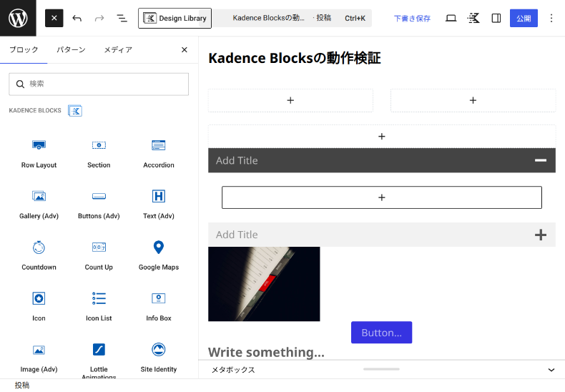Viewport: 565px width, 392px height.
Task: Insert the Gallery (Adv) block
Action: (x=39, y=205)
